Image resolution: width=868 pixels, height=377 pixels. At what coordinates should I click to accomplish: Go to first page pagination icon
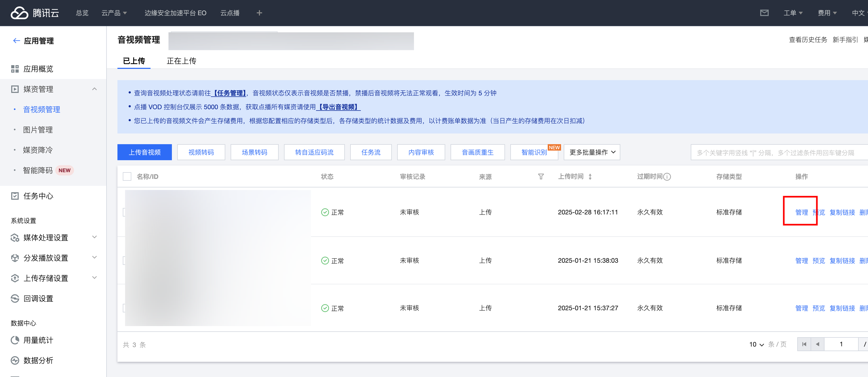tap(804, 344)
